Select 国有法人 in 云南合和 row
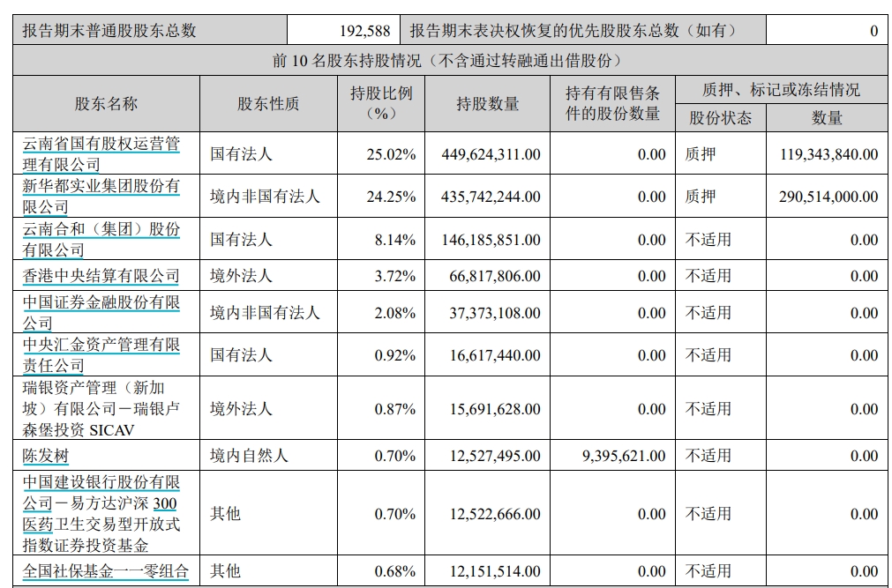 [241, 239]
